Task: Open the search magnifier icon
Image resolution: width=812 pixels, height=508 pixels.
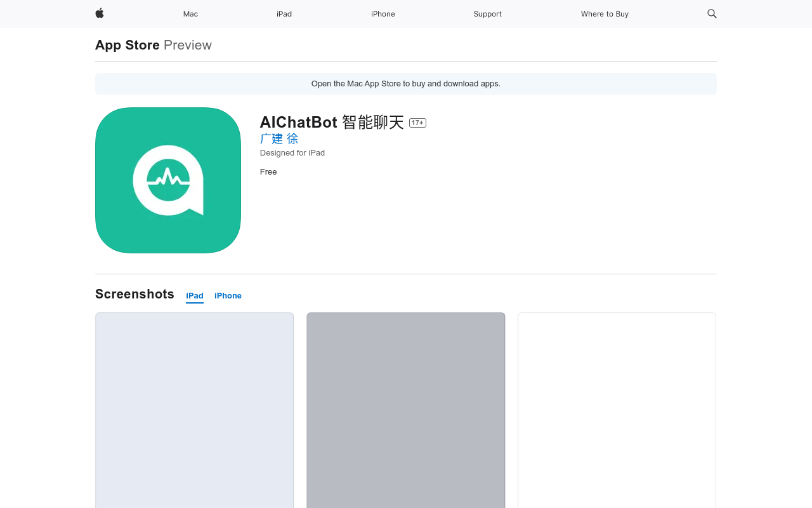Action: (x=712, y=13)
